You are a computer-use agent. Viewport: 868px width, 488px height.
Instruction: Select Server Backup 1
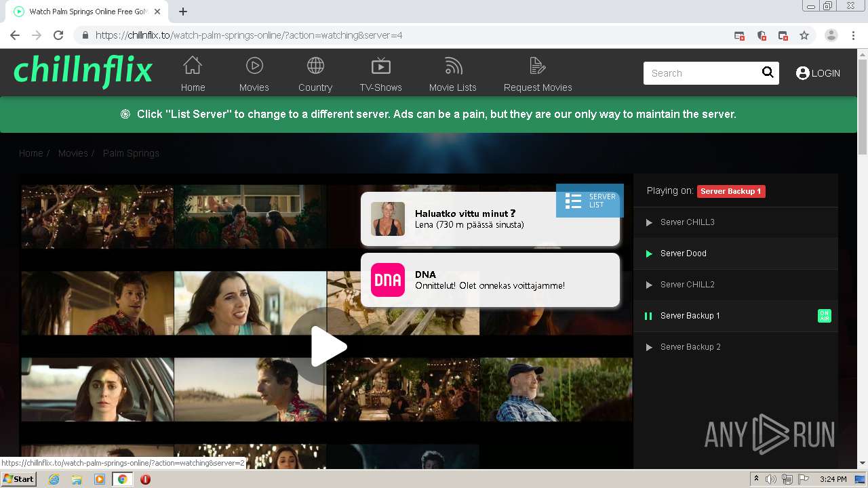coord(736,316)
